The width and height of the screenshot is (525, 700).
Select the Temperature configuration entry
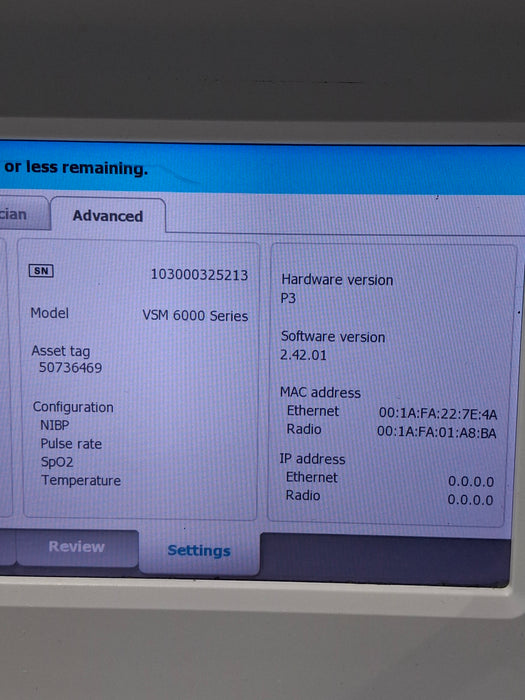point(81,480)
